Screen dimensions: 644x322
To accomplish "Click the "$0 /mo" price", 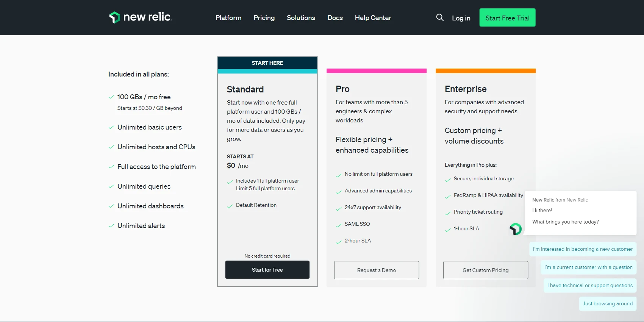I will (238, 166).
